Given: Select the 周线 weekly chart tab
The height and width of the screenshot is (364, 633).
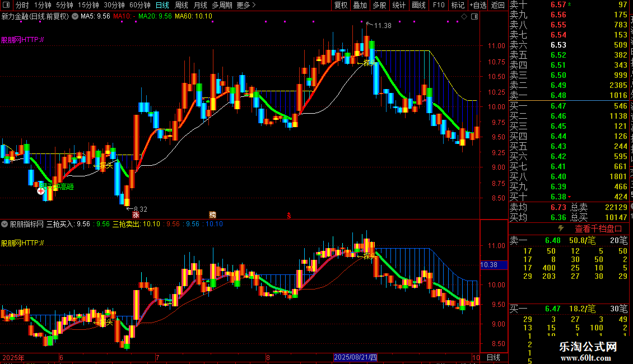Looking at the screenshot, I should coord(181,5).
